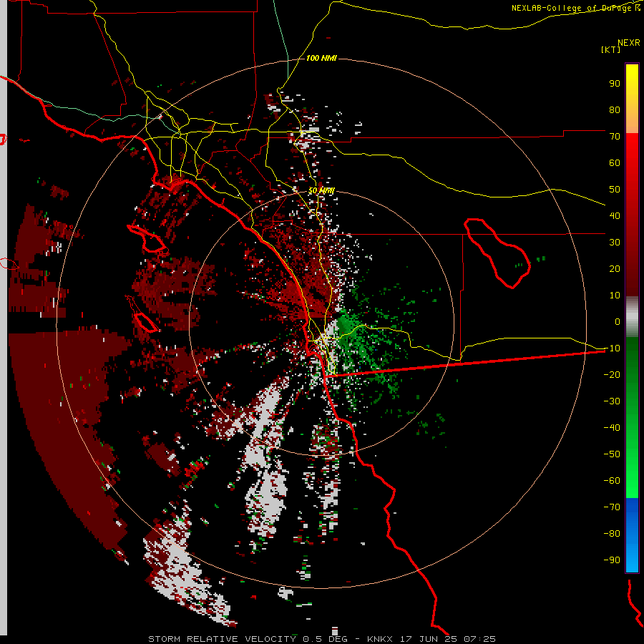Click the "0.5 DEG" elevation angle text
This screenshot has height=644, width=644.
point(325,639)
